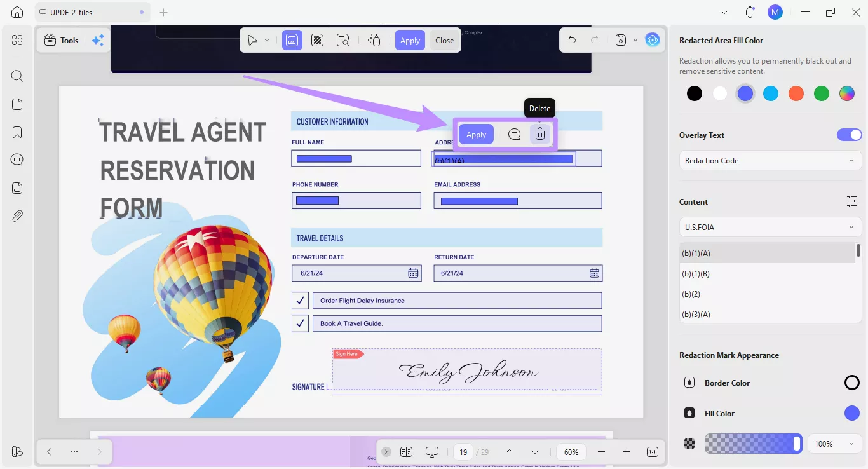Select the cursor pointer tool
Image resolution: width=868 pixels, height=469 pixels.
(x=253, y=41)
